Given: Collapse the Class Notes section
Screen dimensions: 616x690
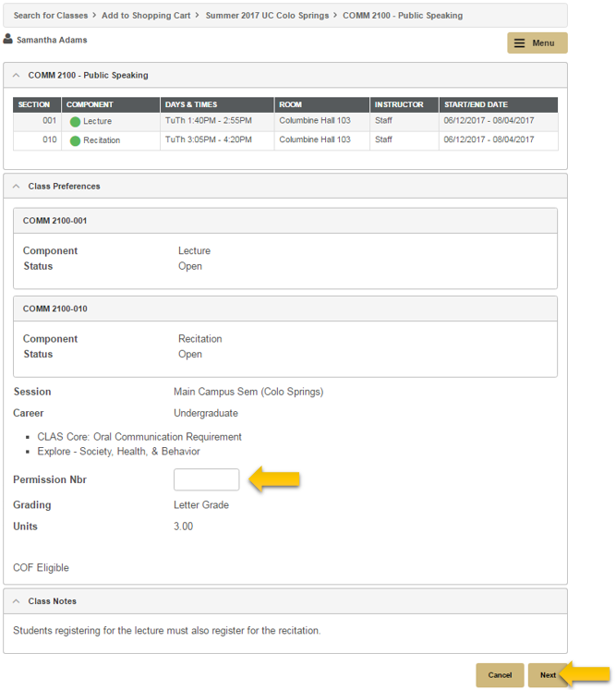Looking at the screenshot, I should (x=17, y=601).
